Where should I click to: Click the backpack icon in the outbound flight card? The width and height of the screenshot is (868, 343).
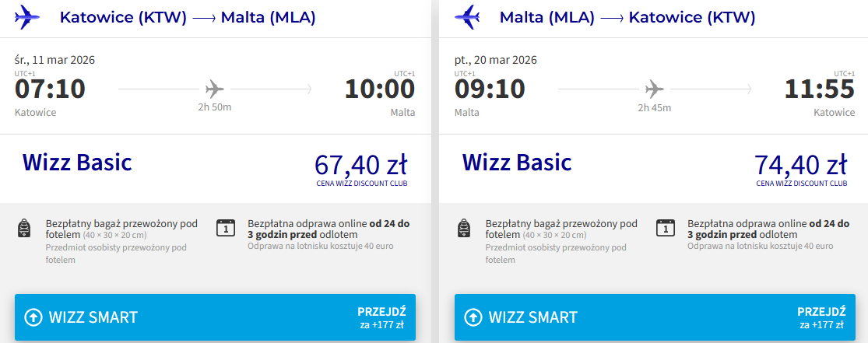[24, 229]
